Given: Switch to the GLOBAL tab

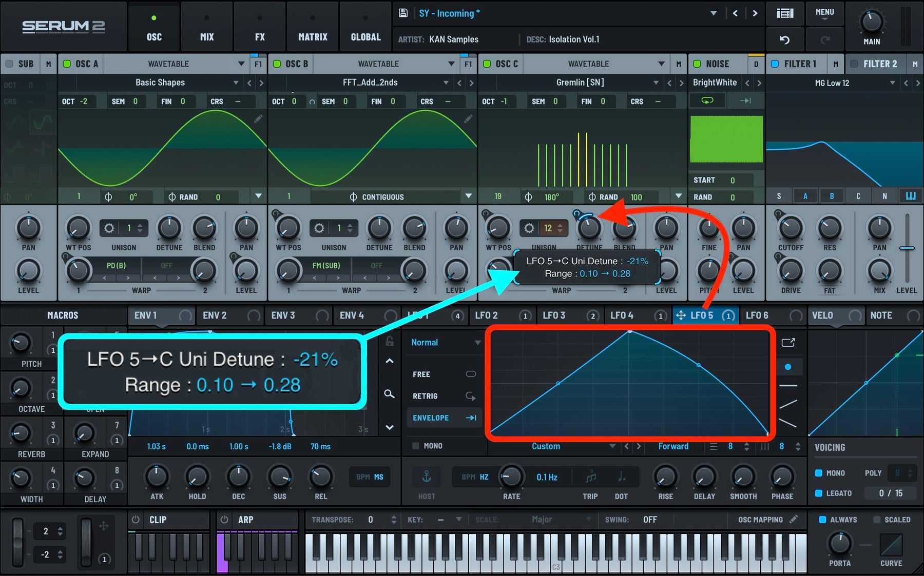Looking at the screenshot, I should [365, 27].
